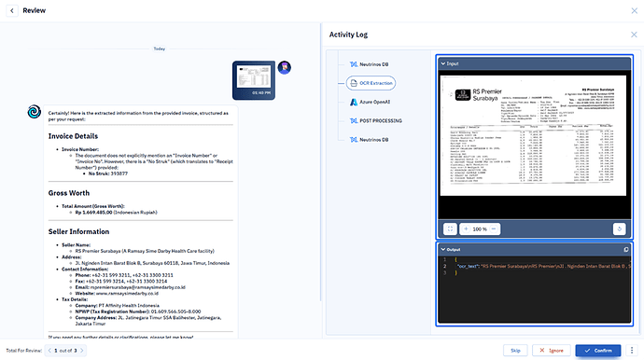Viewport: 644px width, 360px height.
Task: Open the more options kebab menu
Action: 632,351
